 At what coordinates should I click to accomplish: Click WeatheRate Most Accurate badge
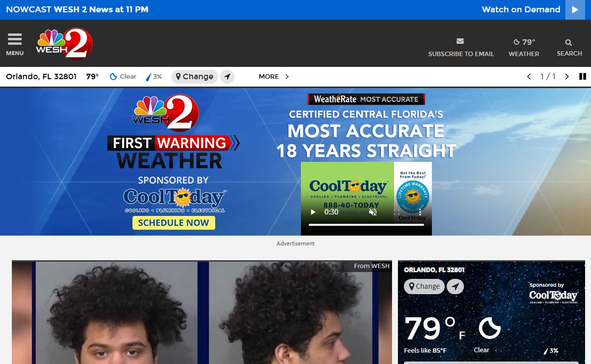click(366, 99)
